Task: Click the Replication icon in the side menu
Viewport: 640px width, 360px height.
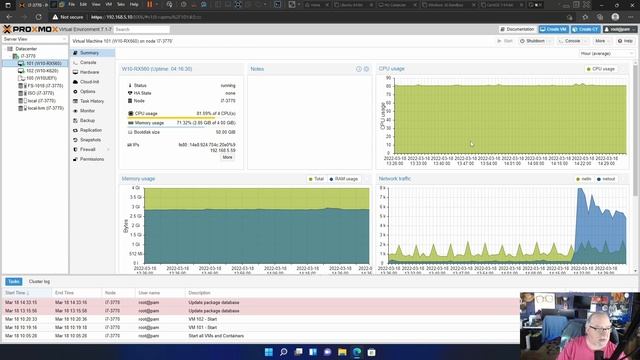Action: pyautogui.click(x=75, y=130)
